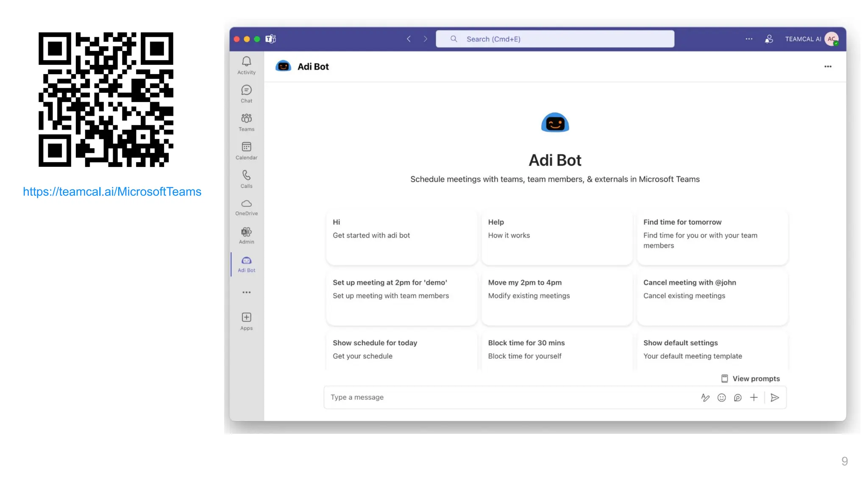Screen dimensions: 868x488
Task: Click the TEAMCAL AI organization name
Action: (803, 39)
